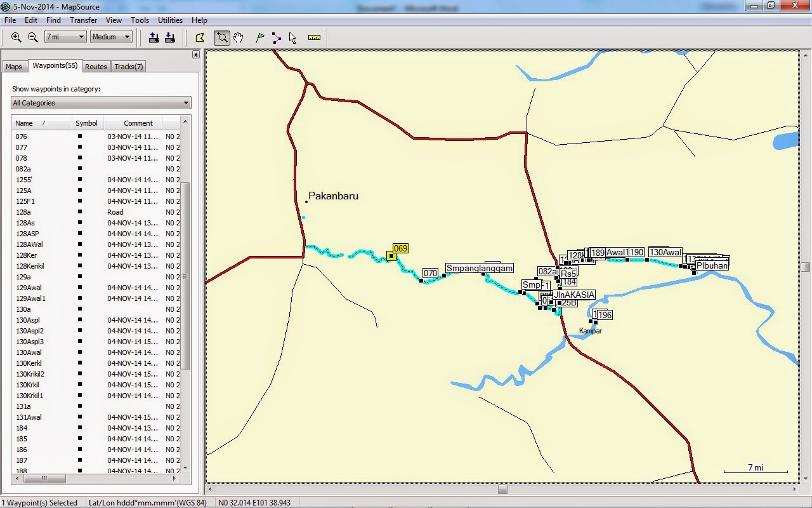The image size is (812, 508).
Task: Collapse the left panel with the arrow button
Action: tap(195, 55)
